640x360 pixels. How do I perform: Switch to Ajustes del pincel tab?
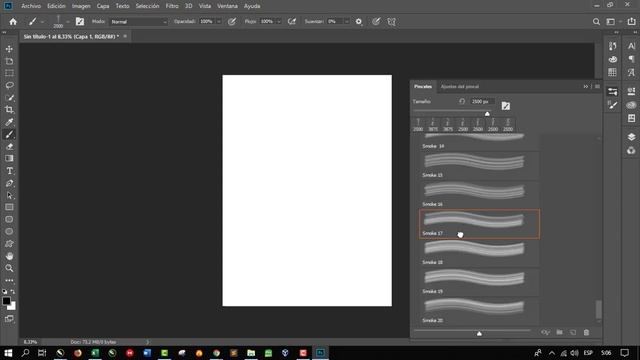(460, 87)
